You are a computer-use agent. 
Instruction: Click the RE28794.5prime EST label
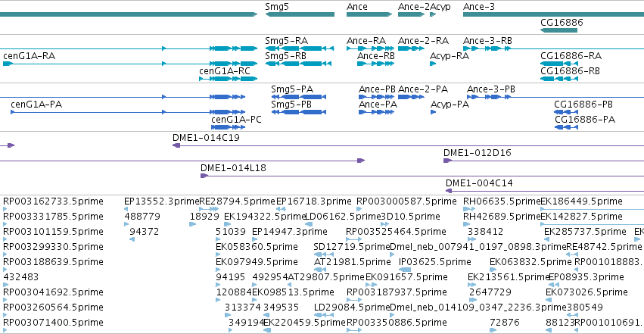pos(237,201)
